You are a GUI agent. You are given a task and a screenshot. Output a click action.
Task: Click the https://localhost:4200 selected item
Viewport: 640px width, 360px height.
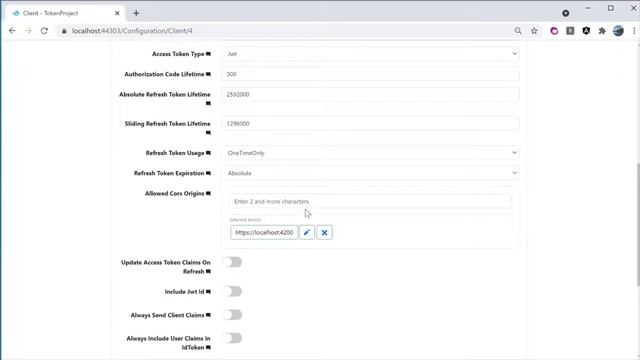point(264,232)
